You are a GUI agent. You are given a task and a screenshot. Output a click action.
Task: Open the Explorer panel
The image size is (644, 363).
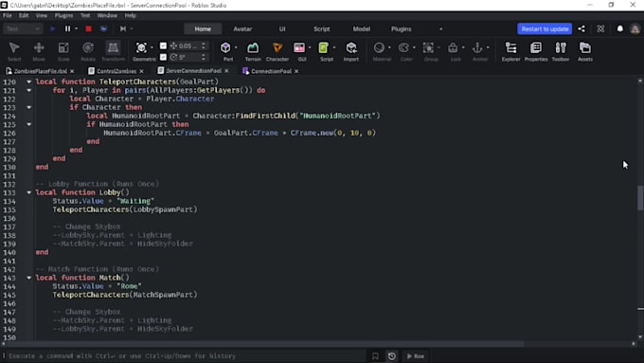pyautogui.click(x=510, y=51)
